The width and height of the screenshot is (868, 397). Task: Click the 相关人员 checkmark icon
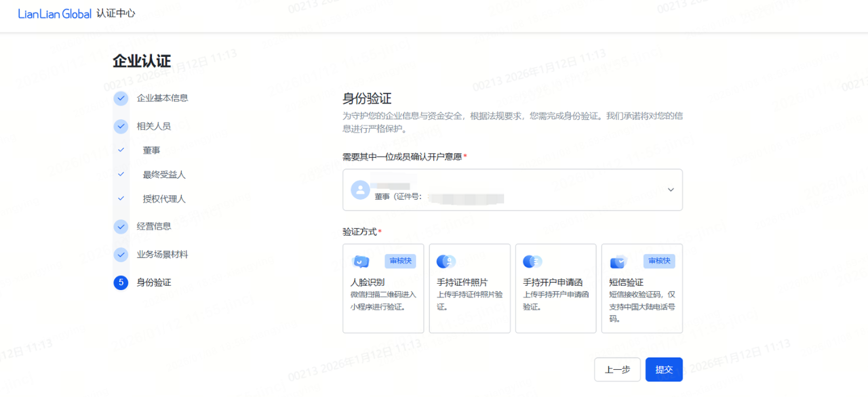click(121, 127)
